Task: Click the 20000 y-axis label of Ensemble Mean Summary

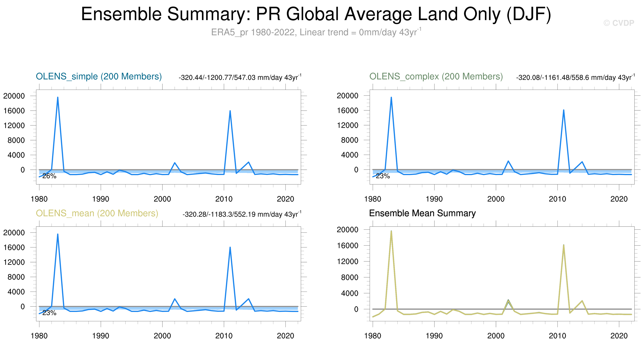Action: (x=347, y=229)
